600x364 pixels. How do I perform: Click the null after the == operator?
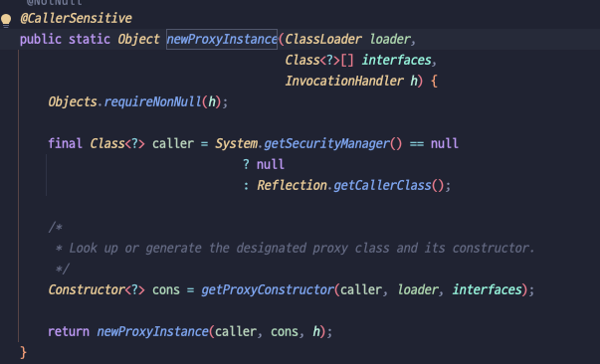(x=444, y=143)
